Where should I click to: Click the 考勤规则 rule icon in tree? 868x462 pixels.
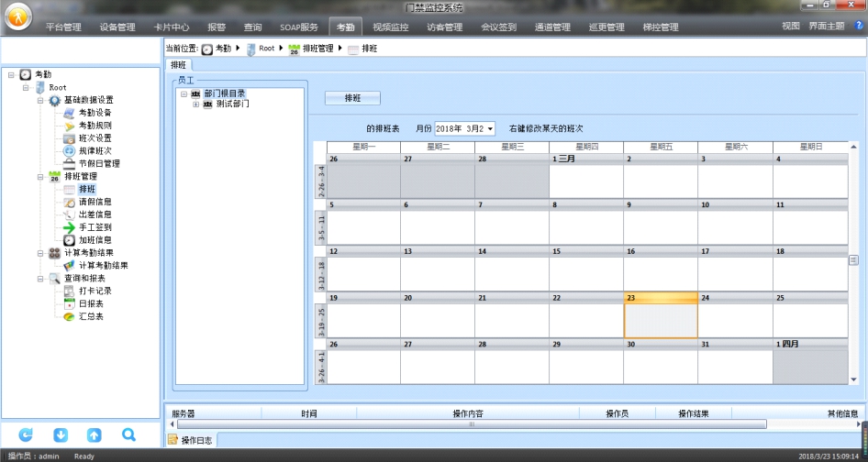tap(69, 126)
